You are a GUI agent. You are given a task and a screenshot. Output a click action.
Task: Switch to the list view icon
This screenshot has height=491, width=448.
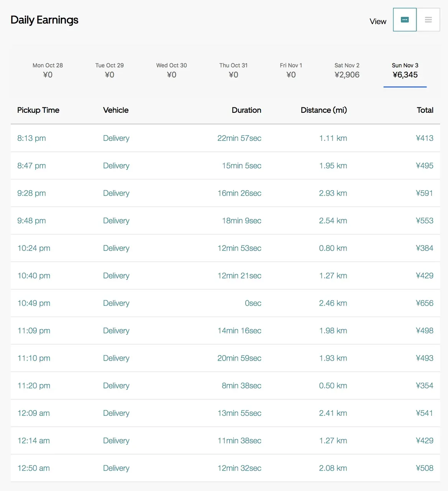(428, 20)
